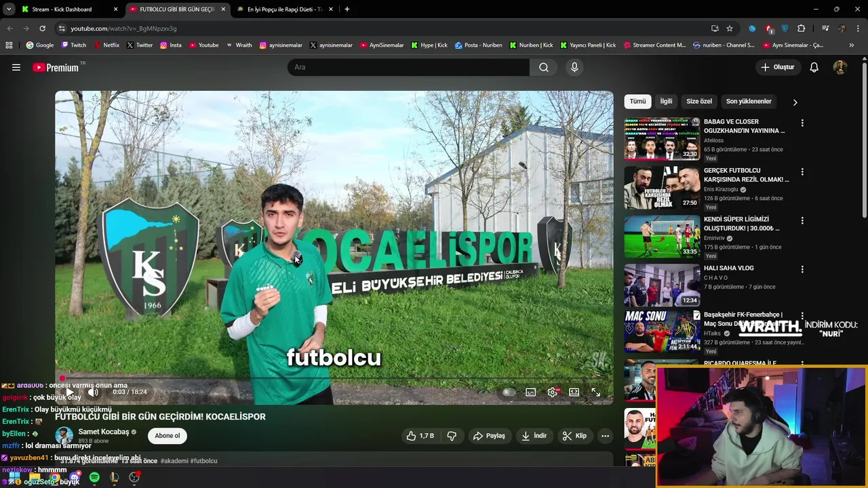This screenshot has width=868, height=488.
Task: Select the Tümü filter chip
Action: 638,102
